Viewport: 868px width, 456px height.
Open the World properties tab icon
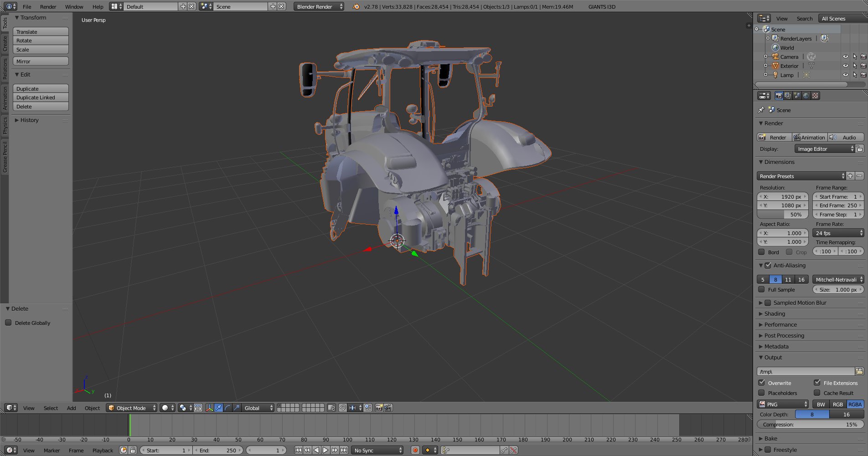[x=806, y=96]
